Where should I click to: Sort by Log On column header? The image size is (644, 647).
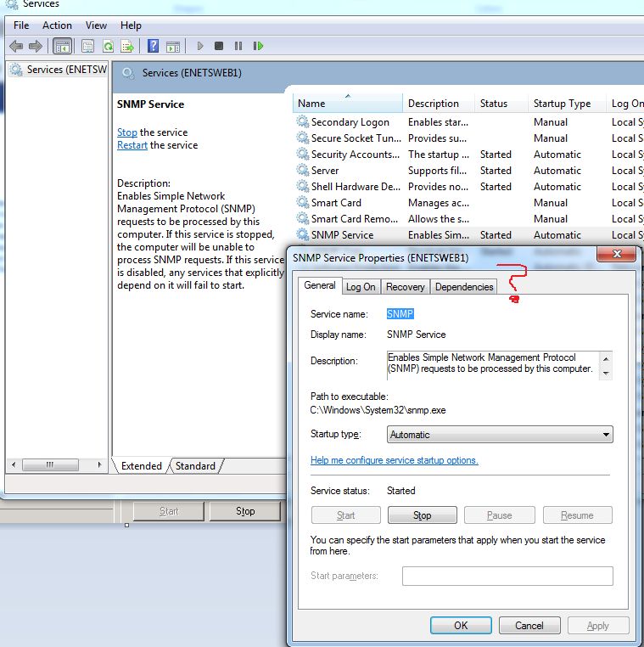(625, 103)
